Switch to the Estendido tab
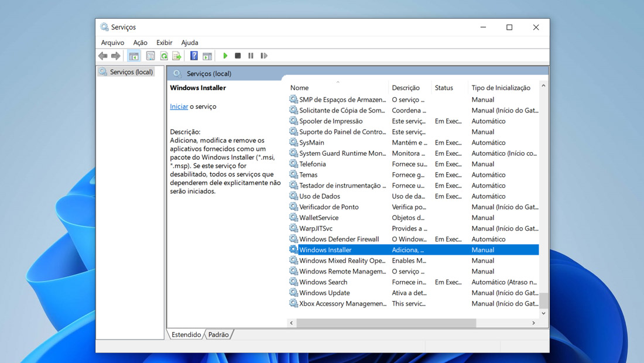Viewport: 644px width, 363px height. point(186,334)
